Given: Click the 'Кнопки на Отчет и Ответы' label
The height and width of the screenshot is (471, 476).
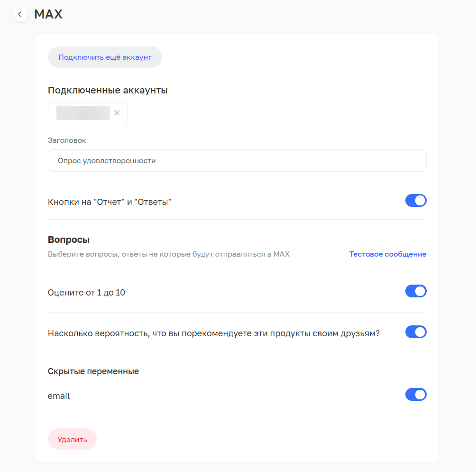Looking at the screenshot, I should [x=110, y=202].
